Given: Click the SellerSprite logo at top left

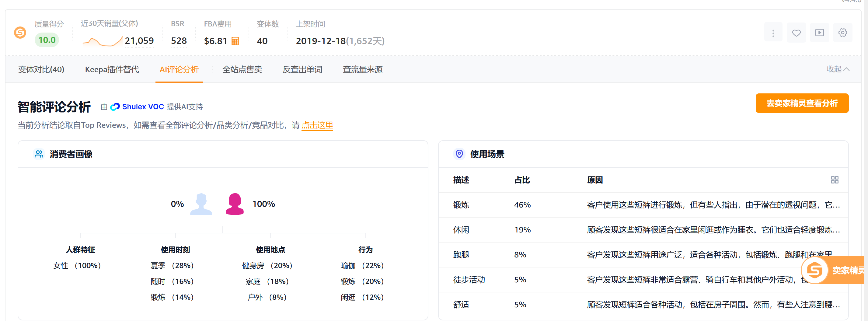Looking at the screenshot, I should pyautogui.click(x=20, y=33).
